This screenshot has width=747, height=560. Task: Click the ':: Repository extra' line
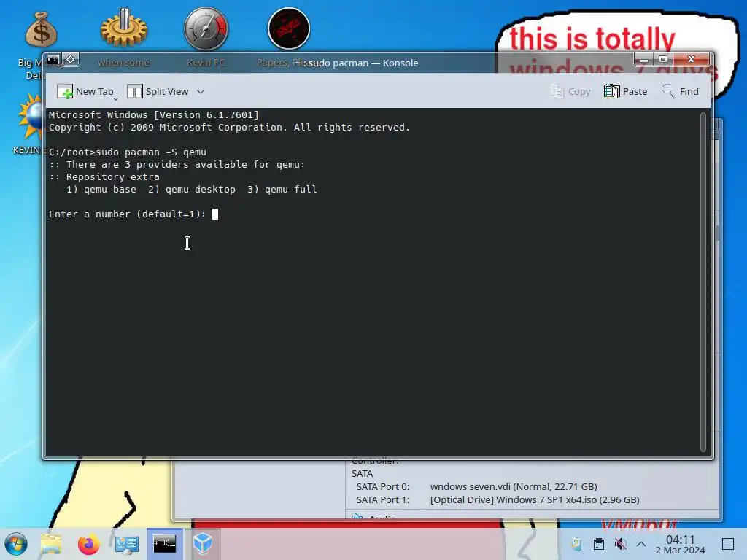104,177
